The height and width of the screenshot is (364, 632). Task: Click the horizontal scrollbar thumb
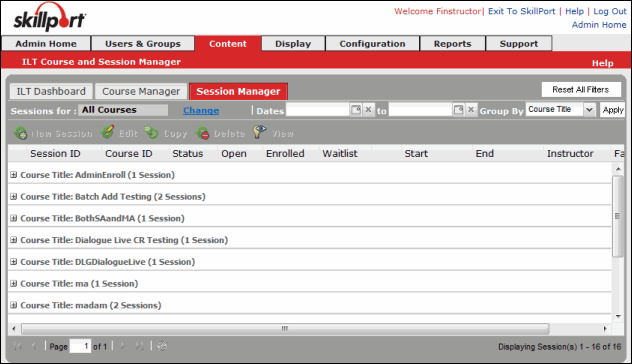pyautogui.click(x=285, y=329)
